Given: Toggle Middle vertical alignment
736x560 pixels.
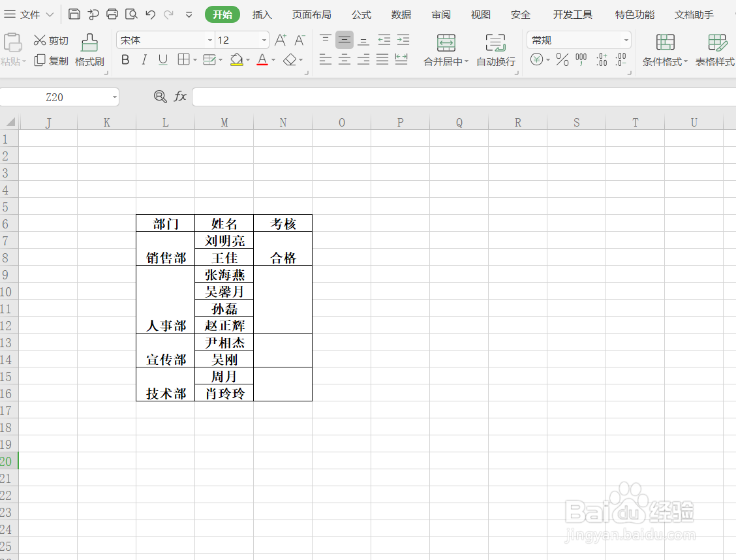Looking at the screenshot, I should (345, 40).
